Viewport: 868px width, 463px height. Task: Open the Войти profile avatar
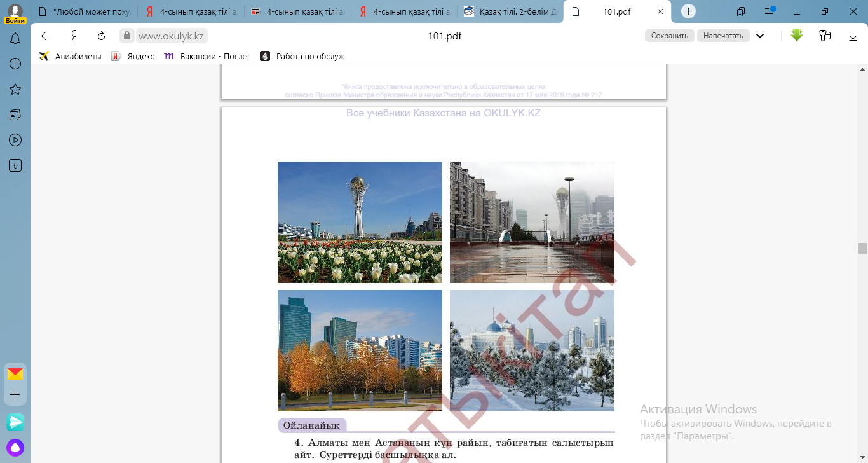point(15,13)
